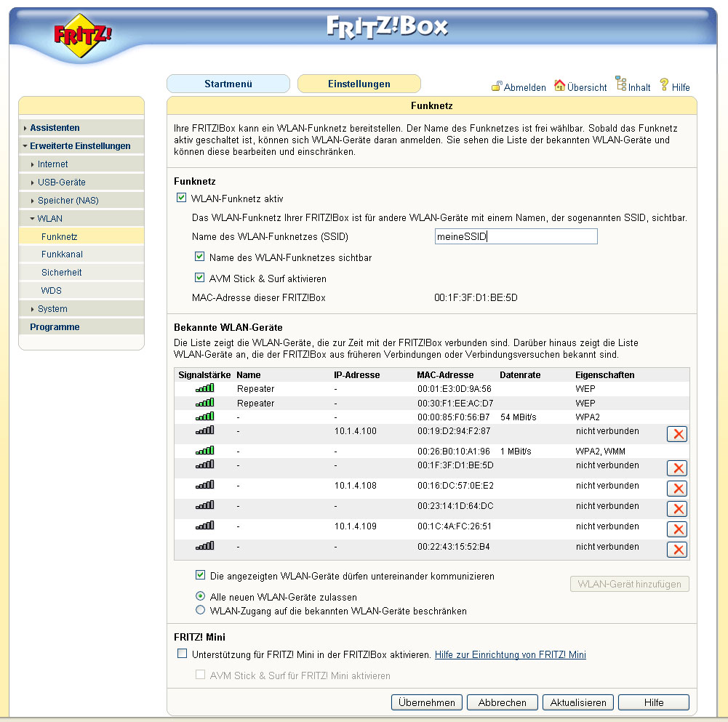Viewport: 728px width, 722px height.
Task: Click MAC address 00:1F:3F:D1:BE:5D of this FRITZ!Box
Action: pos(476,297)
